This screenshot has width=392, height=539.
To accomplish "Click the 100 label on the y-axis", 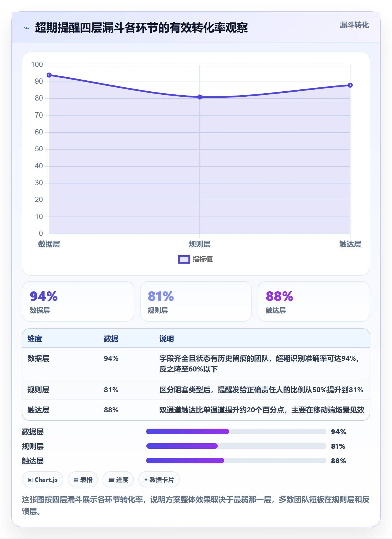I will point(37,65).
